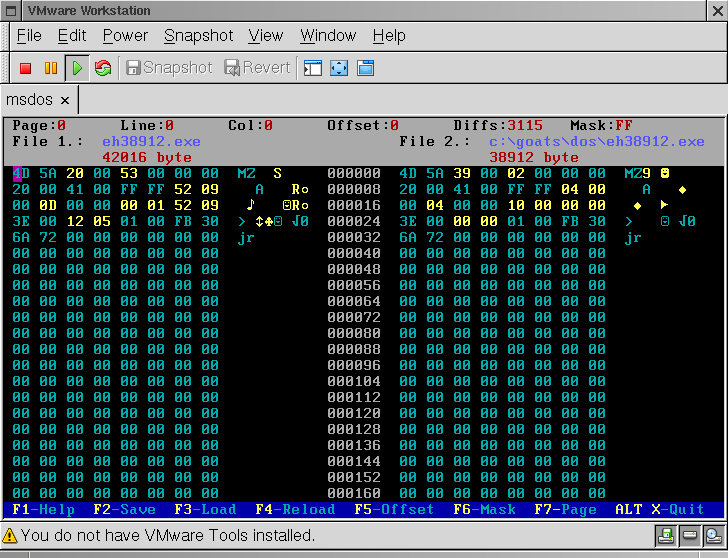
Task: Click the Page:0 indicator
Action: point(39,125)
